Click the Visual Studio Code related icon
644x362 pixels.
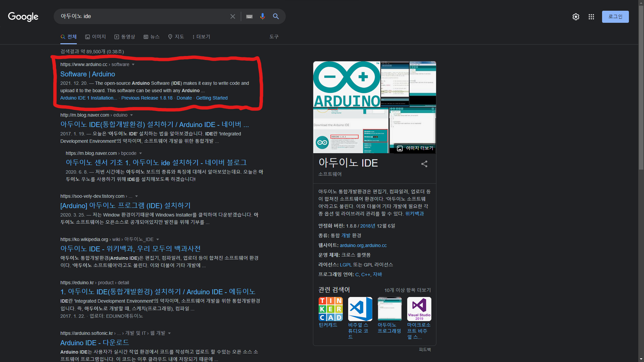(360, 309)
